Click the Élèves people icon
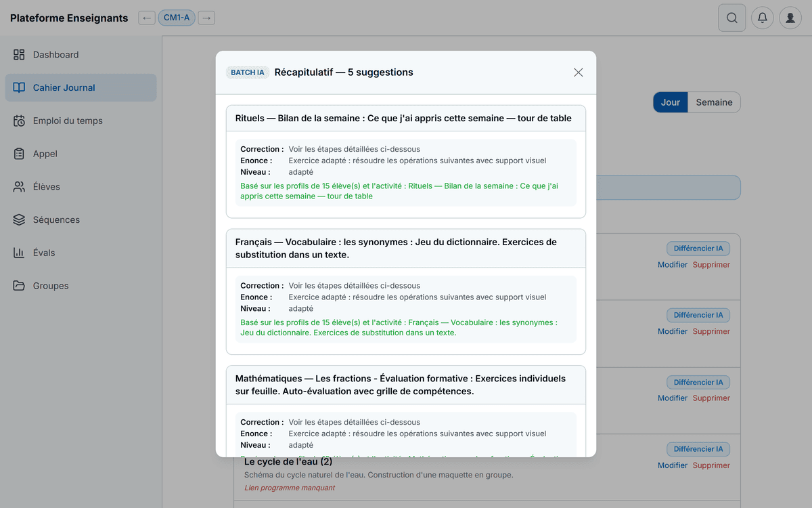The height and width of the screenshot is (508, 812). tap(19, 187)
